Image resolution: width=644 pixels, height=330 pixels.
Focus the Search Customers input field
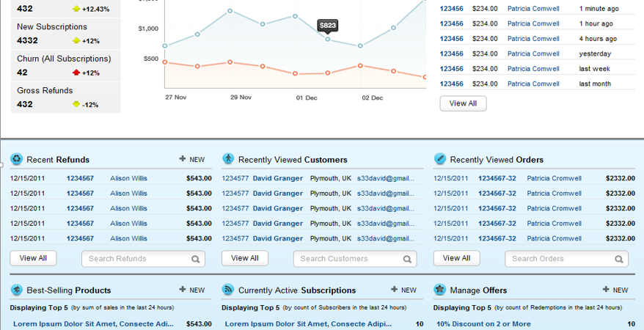click(x=348, y=259)
